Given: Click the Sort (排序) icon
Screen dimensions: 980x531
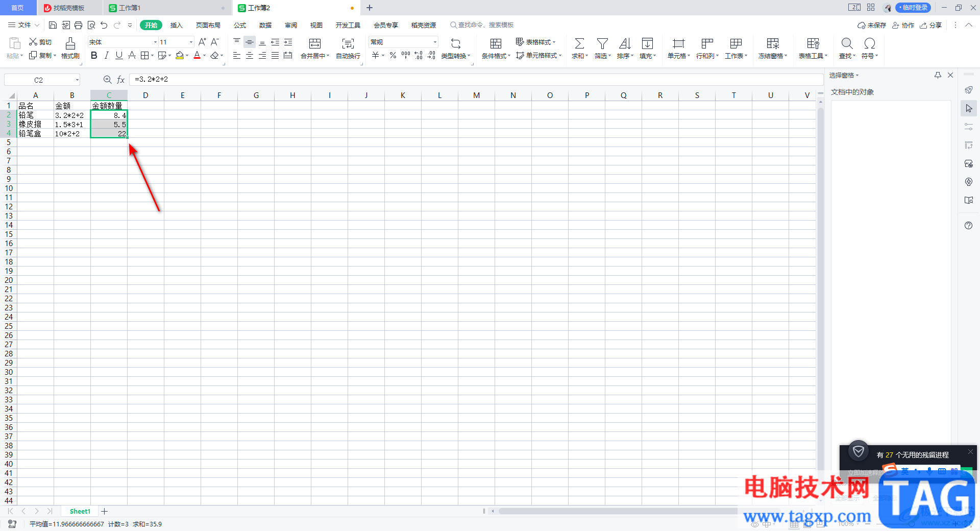Looking at the screenshot, I should coord(625,43).
